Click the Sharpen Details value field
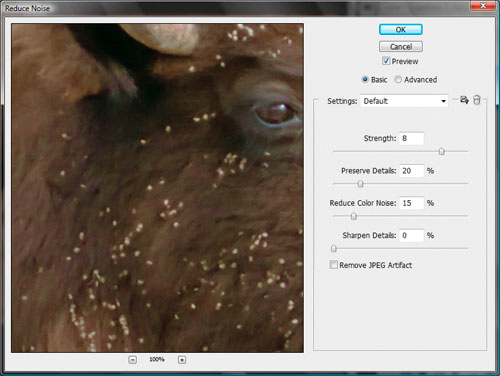Viewport: 500px width, 376px height. pos(411,235)
